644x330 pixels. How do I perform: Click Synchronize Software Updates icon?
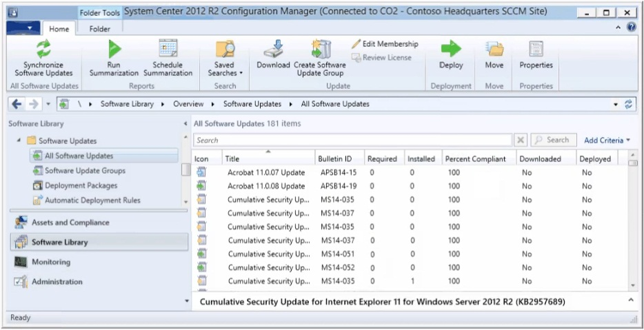click(43, 49)
